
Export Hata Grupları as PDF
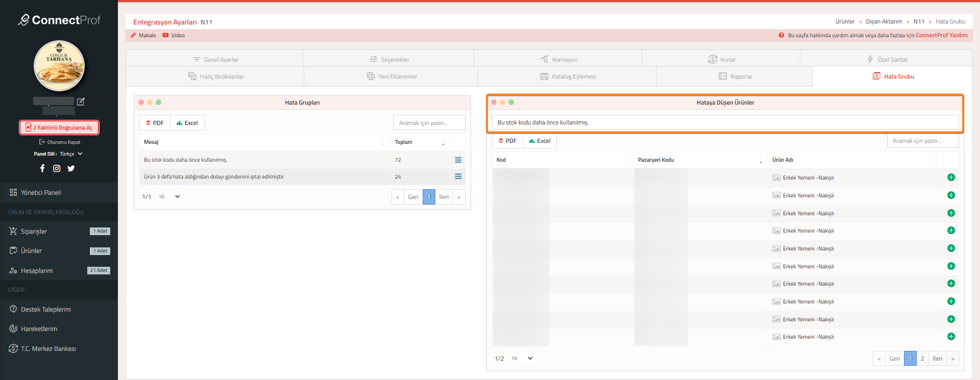pyautogui.click(x=155, y=123)
